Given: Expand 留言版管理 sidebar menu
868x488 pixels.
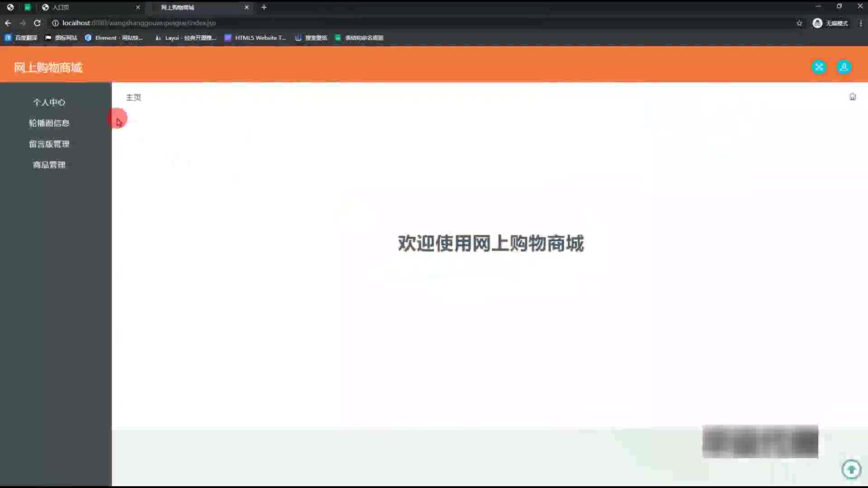Looking at the screenshot, I should [x=49, y=144].
